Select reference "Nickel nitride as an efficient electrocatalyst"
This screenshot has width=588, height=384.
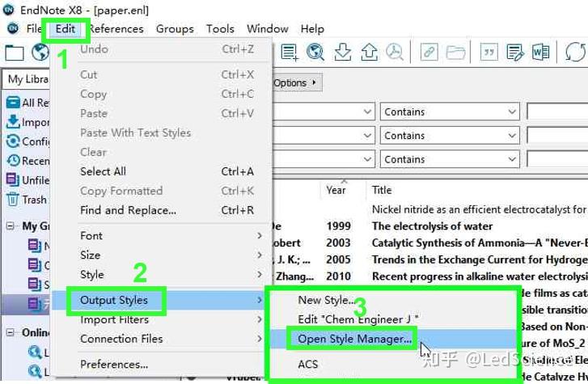coord(479,209)
